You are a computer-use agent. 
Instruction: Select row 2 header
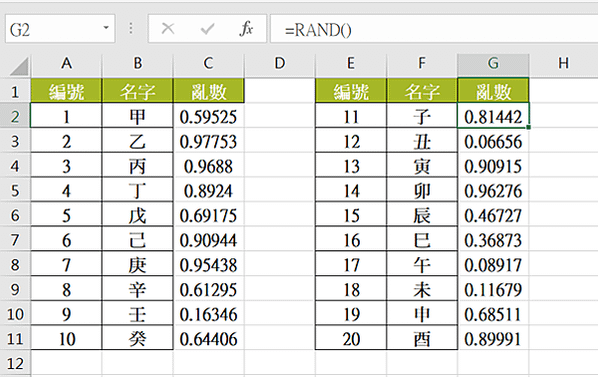coord(15,116)
